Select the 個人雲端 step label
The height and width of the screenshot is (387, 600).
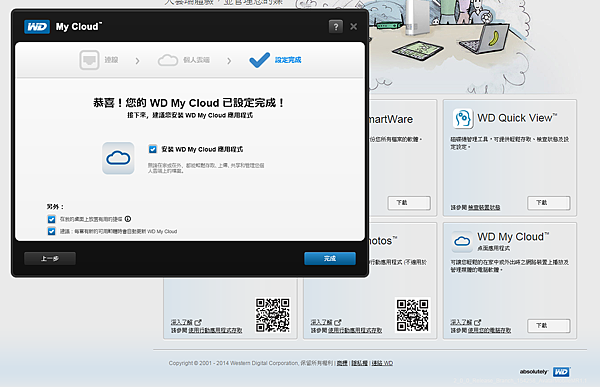pos(196,60)
